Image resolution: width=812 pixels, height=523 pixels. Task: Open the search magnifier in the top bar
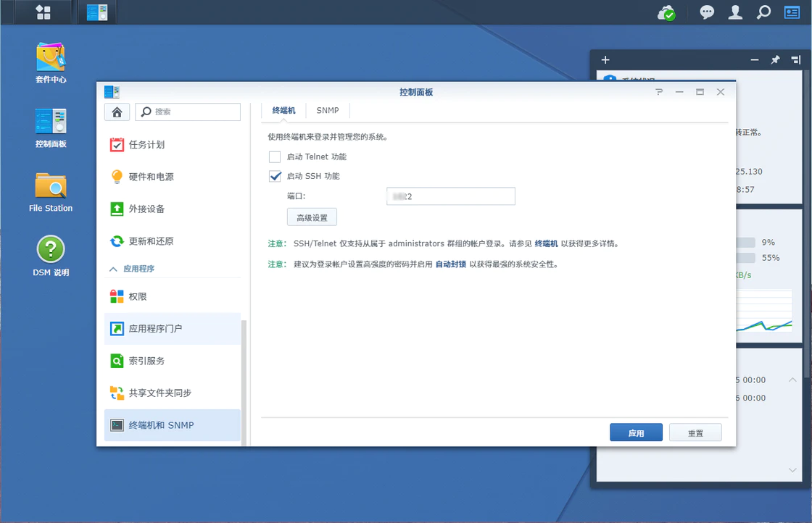pyautogui.click(x=763, y=12)
